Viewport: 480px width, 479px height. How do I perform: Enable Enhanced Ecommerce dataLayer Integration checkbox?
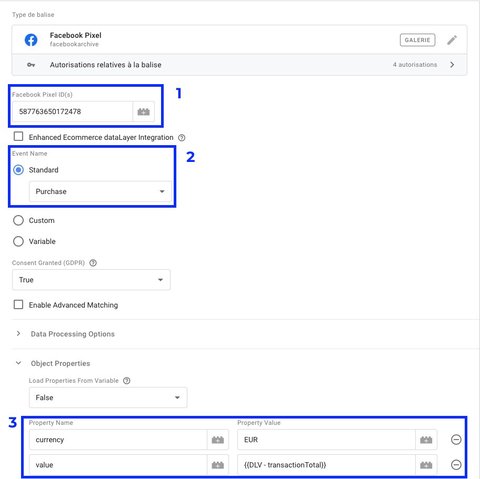coord(18,136)
